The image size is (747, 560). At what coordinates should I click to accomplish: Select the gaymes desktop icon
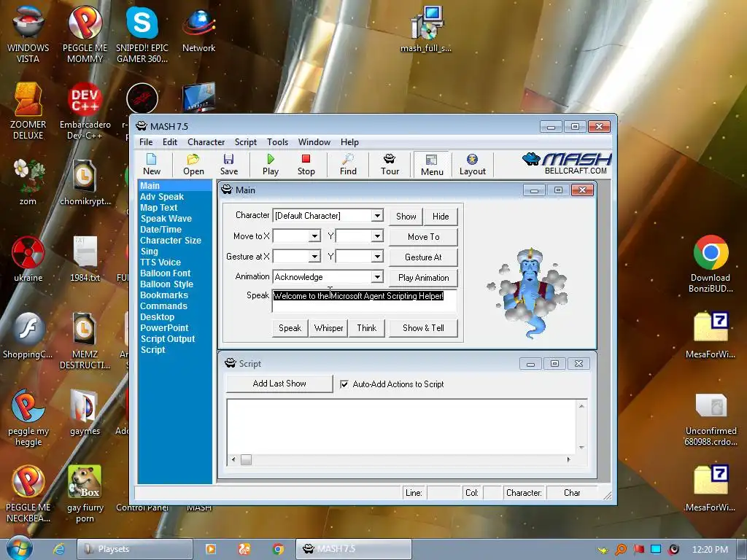85,413
